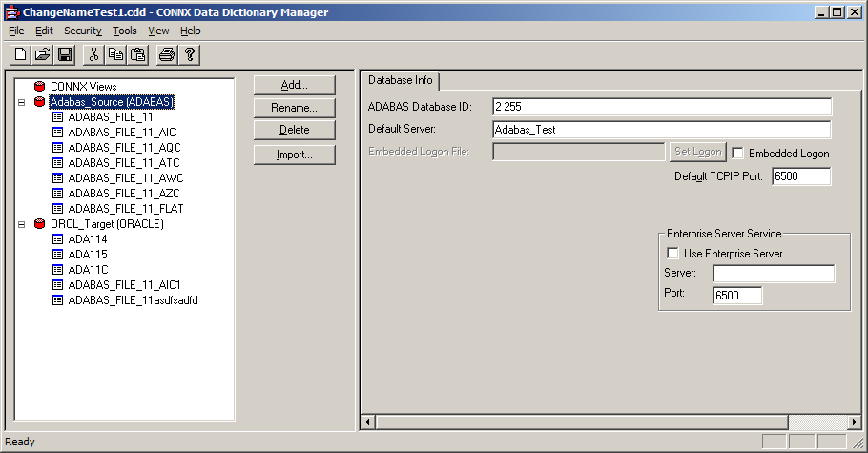Click the CONNX Views database icon
This screenshot has width=868, height=453.
pyautogui.click(x=39, y=87)
